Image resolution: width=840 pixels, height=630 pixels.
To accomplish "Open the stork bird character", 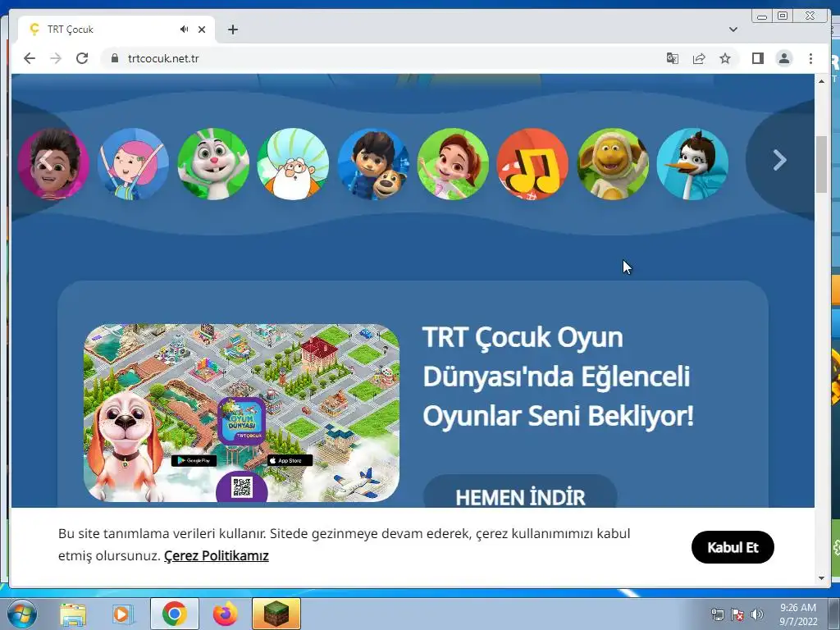I will point(692,164).
